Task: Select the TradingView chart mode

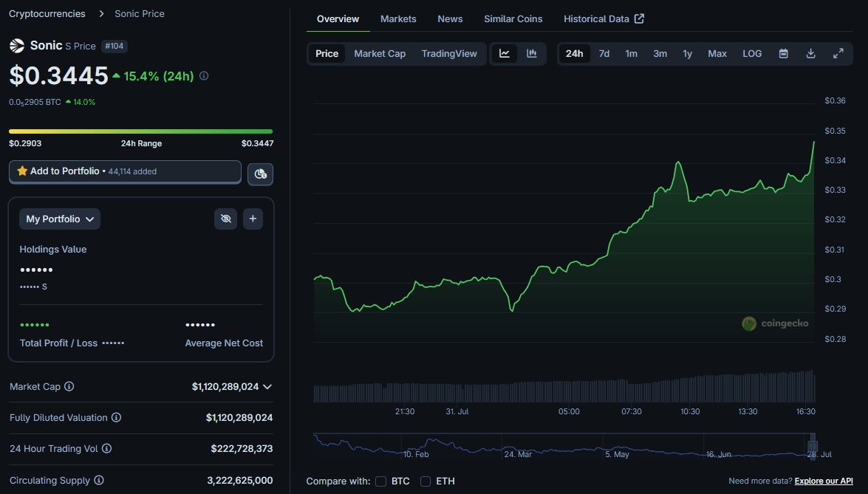Action: [x=449, y=54]
